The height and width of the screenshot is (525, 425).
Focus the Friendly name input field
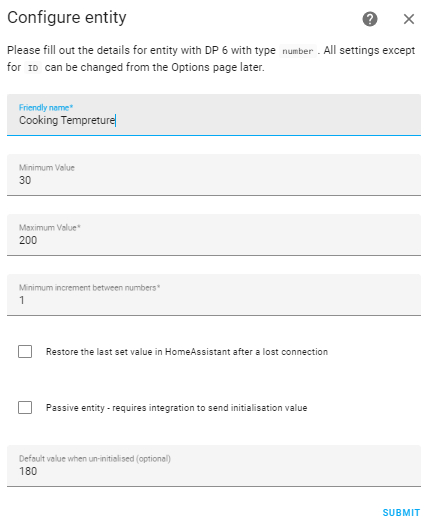pos(214,115)
